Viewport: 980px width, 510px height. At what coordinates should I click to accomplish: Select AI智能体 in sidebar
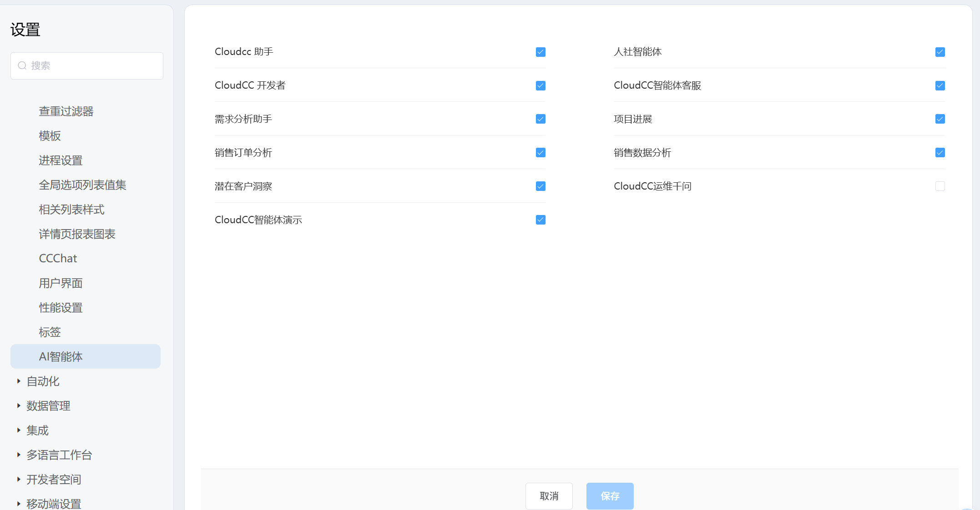(61, 357)
